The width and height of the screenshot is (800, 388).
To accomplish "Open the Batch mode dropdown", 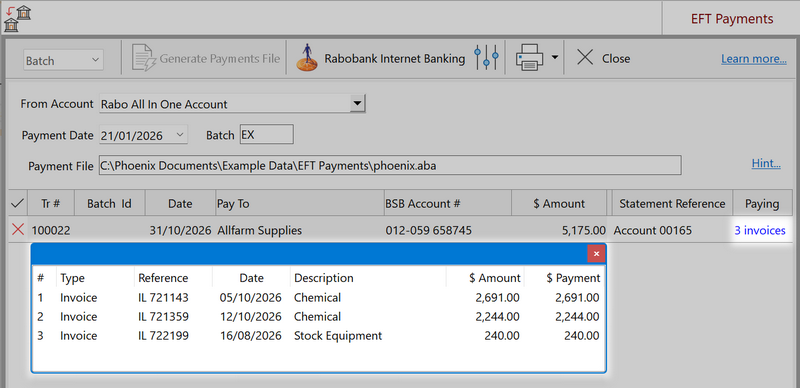I will pos(63,60).
